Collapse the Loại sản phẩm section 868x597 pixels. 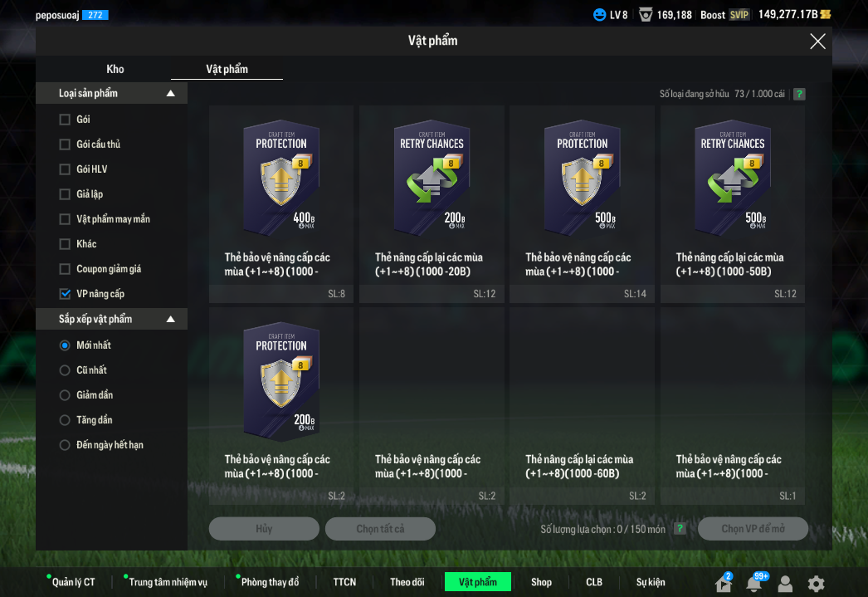point(171,94)
